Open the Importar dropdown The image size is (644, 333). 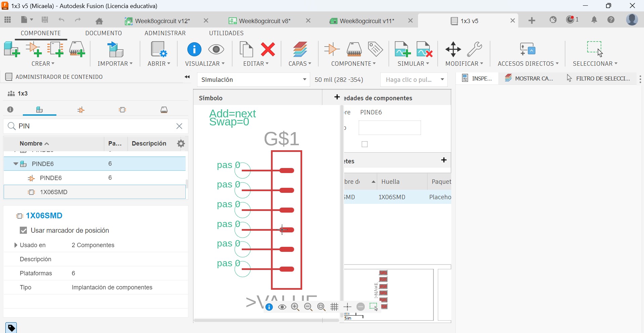[115, 64]
